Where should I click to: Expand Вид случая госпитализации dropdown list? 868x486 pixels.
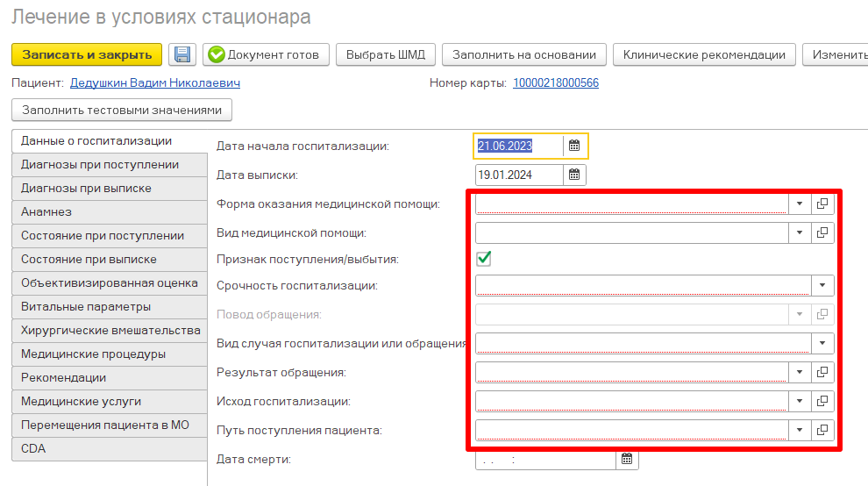(x=822, y=343)
